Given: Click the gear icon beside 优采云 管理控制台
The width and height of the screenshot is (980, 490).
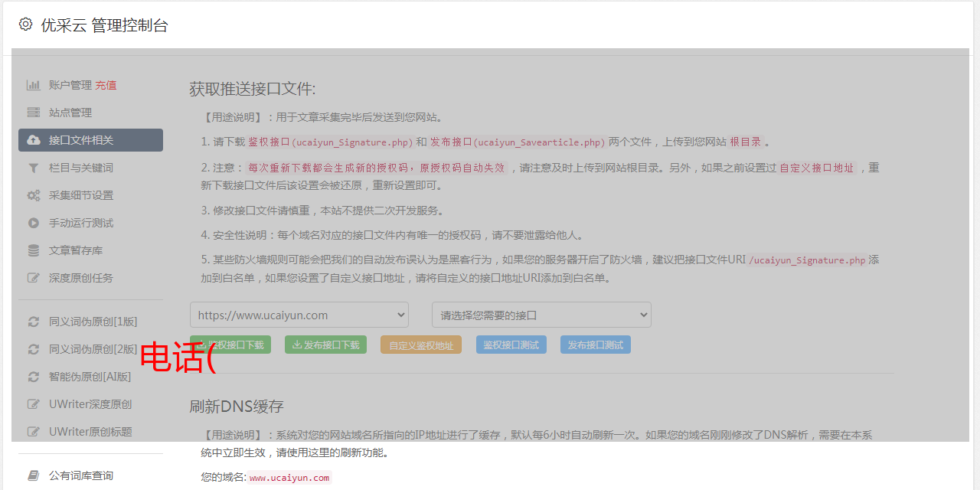Looking at the screenshot, I should 25,24.
